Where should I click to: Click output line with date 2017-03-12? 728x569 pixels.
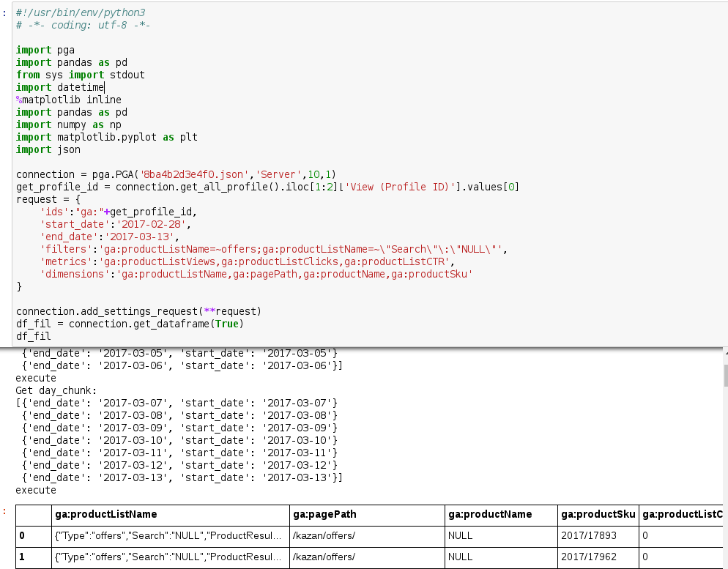click(x=179, y=466)
